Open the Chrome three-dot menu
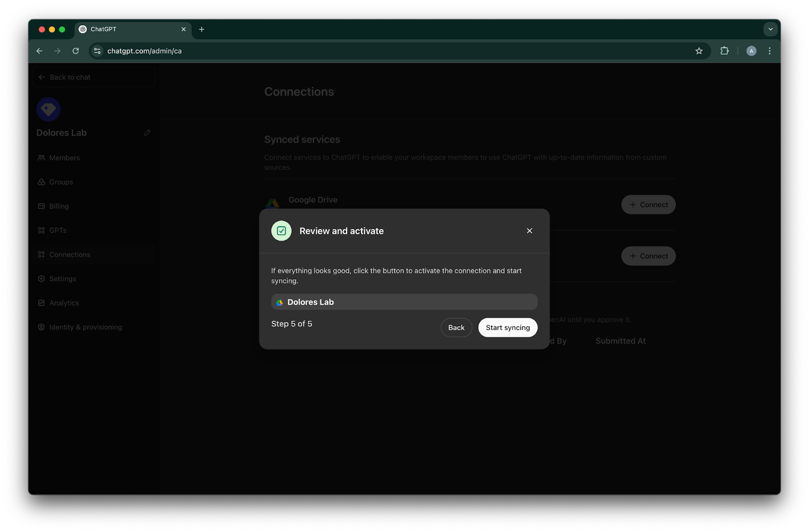809x532 pixels. pyautogui.click(x=770, y=51)
